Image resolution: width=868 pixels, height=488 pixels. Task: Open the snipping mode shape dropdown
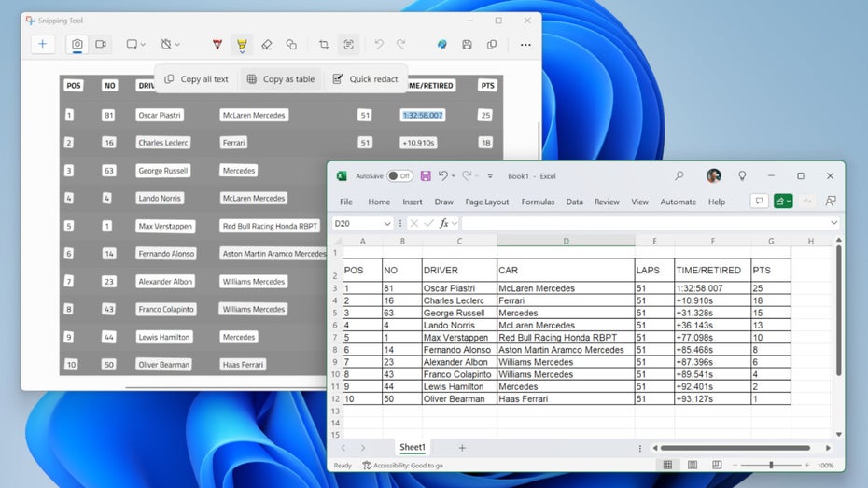tap(136, 44)
